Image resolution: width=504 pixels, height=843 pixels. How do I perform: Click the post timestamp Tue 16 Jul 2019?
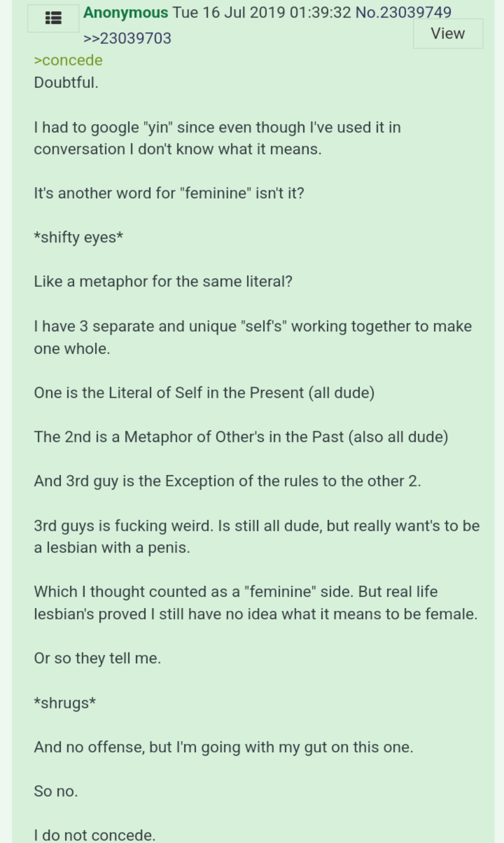[229, 12]
